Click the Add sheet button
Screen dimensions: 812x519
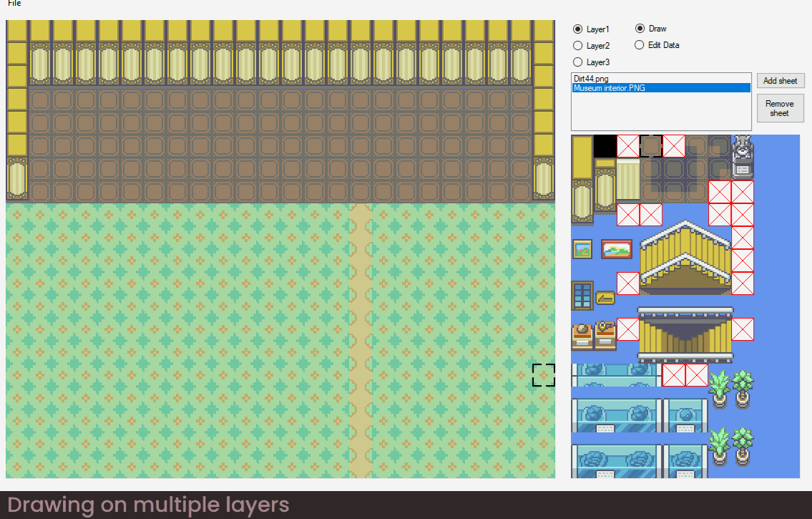point(781,81)
